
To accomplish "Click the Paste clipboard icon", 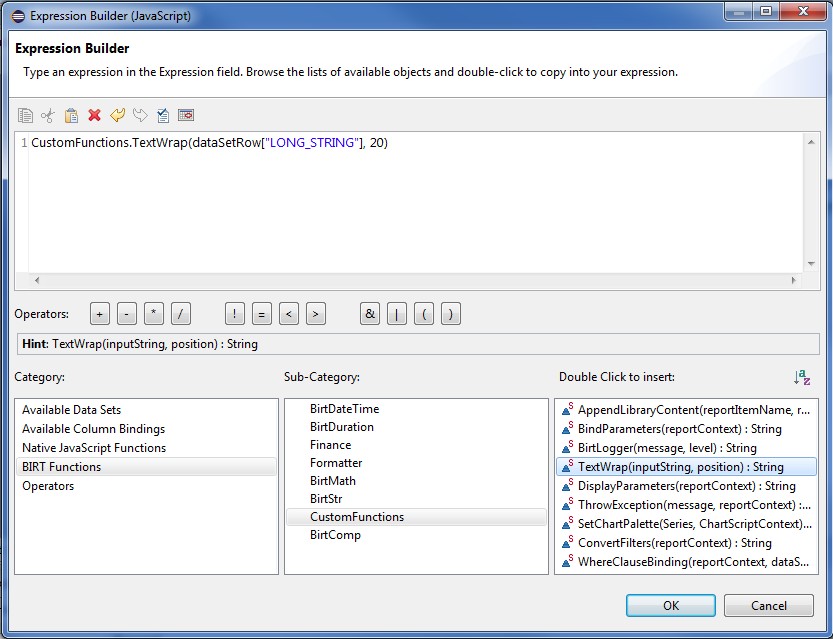I will pyautogui.click(x=71, y=116).
